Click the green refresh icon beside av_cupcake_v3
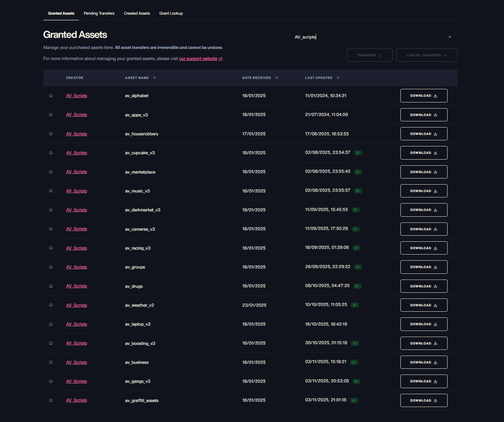The width and height of the screenshot is (504, 422). [x=358, y=153]
